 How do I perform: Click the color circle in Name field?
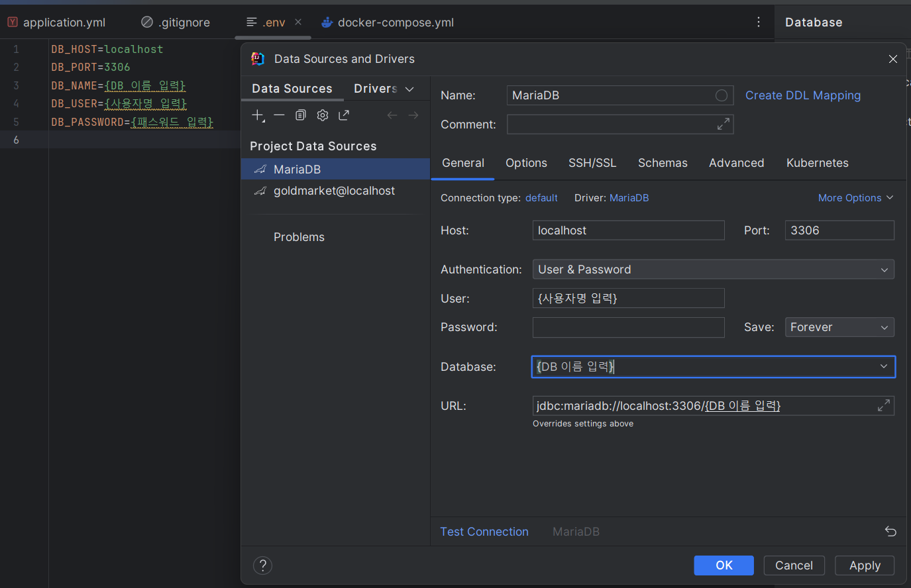coord(722,95)
